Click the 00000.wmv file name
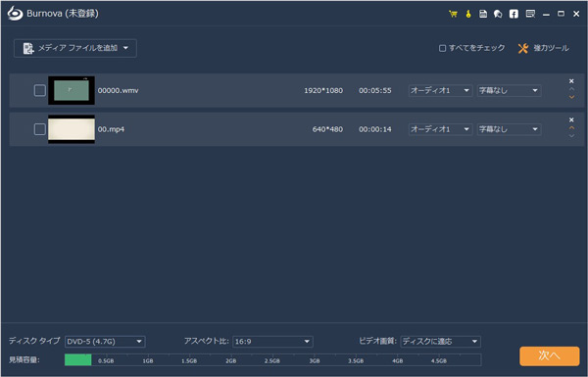This screenshot has width=588, height=377. pyautogui.click(x=119, y=91)
